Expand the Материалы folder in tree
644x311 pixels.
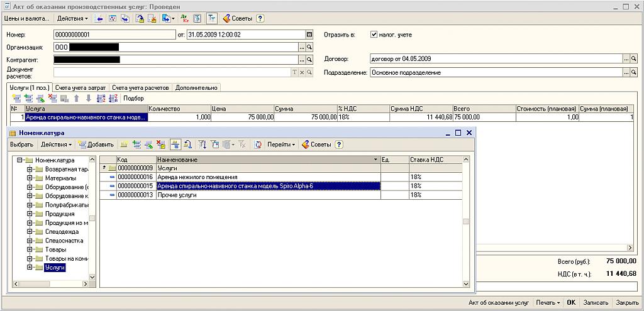(x=30, y=178)
